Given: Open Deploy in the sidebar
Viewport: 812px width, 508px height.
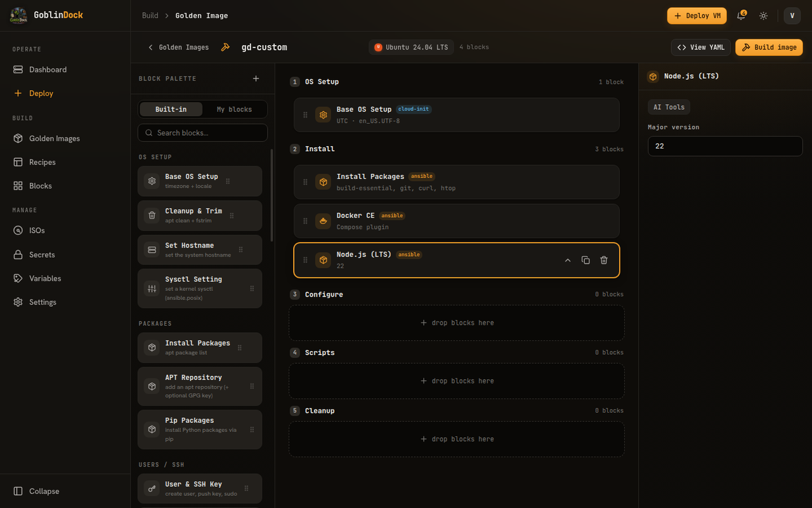Looking at the screenshot, I should point(65,93).
